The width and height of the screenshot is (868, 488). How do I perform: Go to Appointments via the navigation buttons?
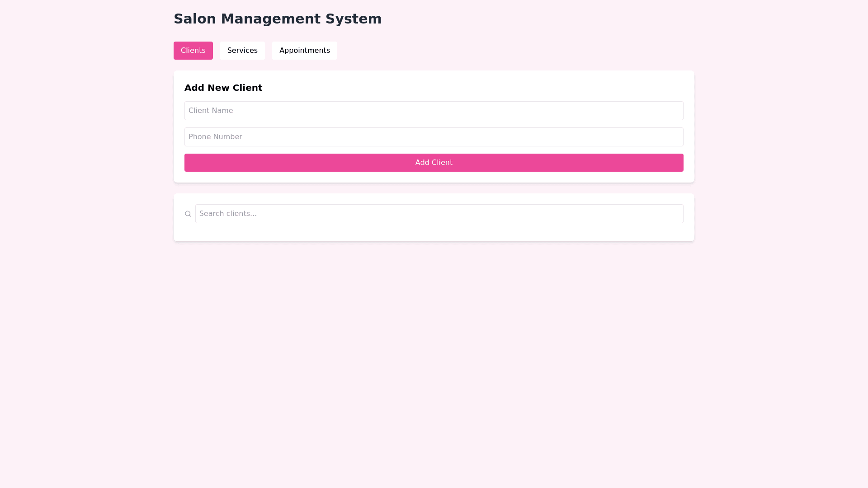click(x=304, y=51)
